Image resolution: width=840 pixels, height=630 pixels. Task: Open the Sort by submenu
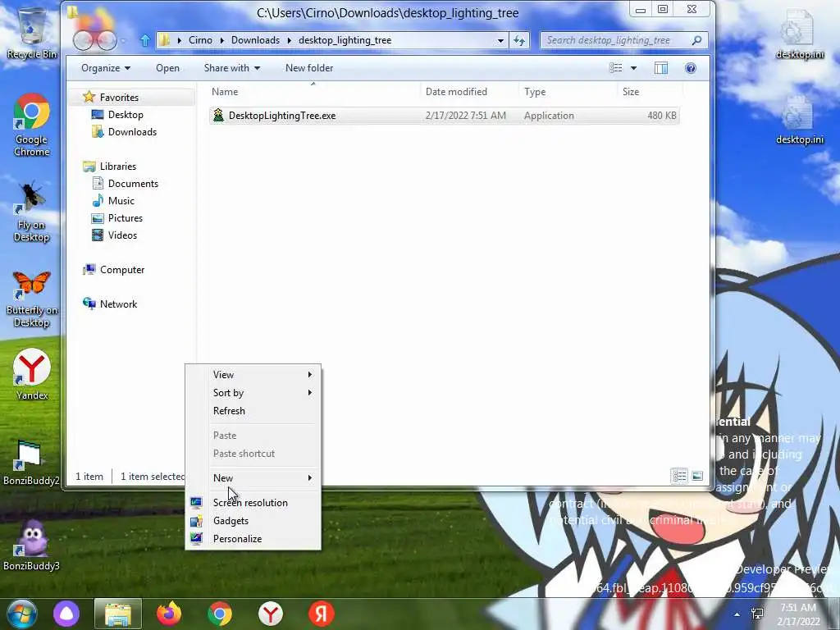(253, 393)
